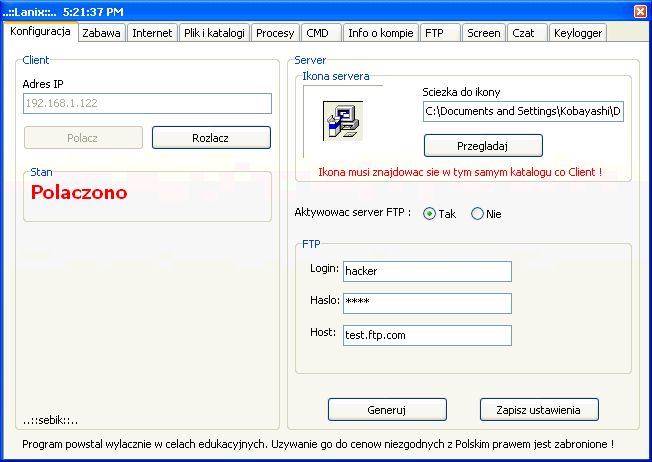652x462 pixels.
Task: Go to the Plik i katalogi tab
Action: 214,33
